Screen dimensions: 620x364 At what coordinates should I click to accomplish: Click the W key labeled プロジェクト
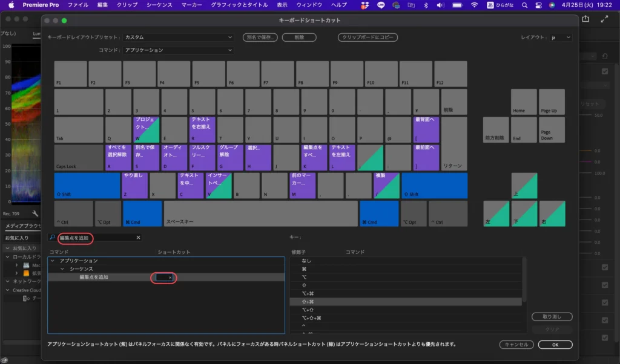click(x=147, y=129)
